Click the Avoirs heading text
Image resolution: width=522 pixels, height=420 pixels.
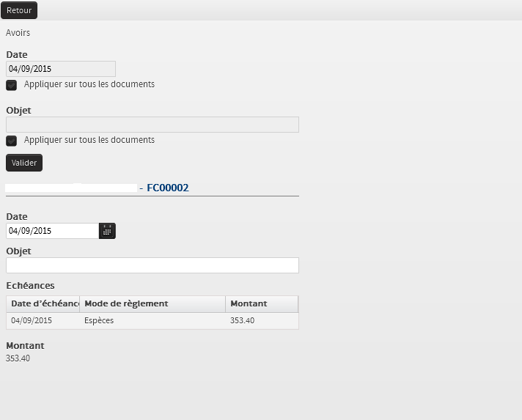point(18,33)
